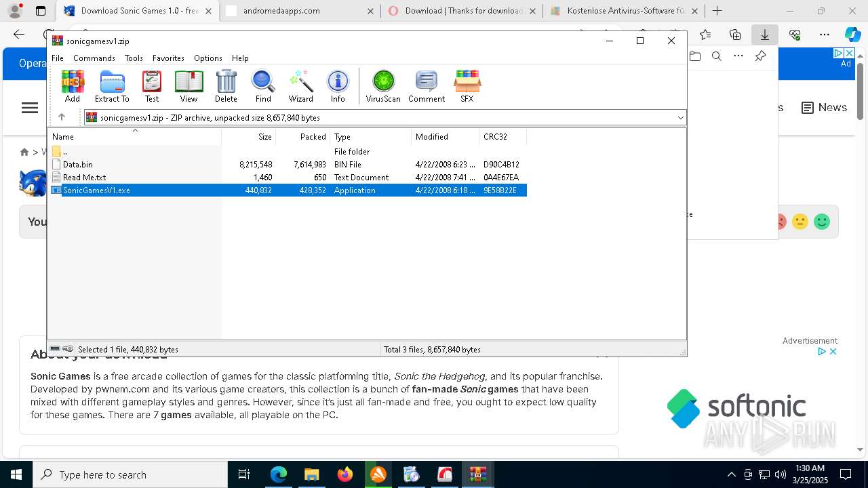
Task: Click the yellow neutral face rating
Action: [x=800, y=222]
